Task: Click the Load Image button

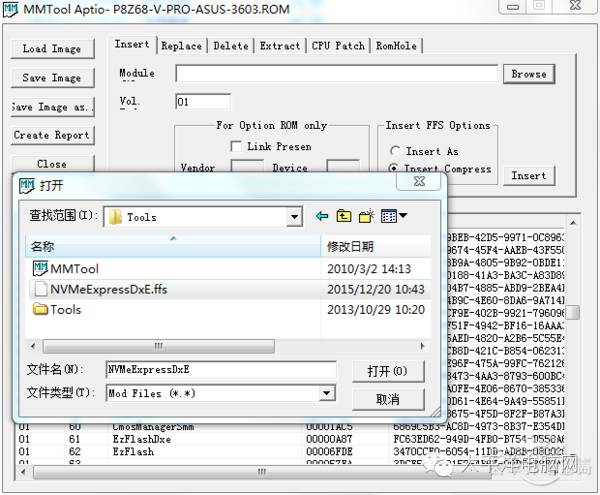Action: (x=52, y=48)
